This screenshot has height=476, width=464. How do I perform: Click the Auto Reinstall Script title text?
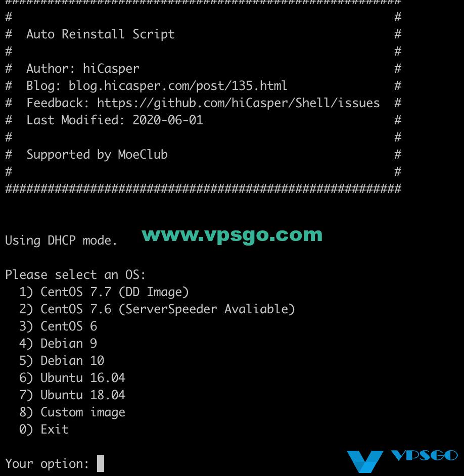(x=101, y=34)
